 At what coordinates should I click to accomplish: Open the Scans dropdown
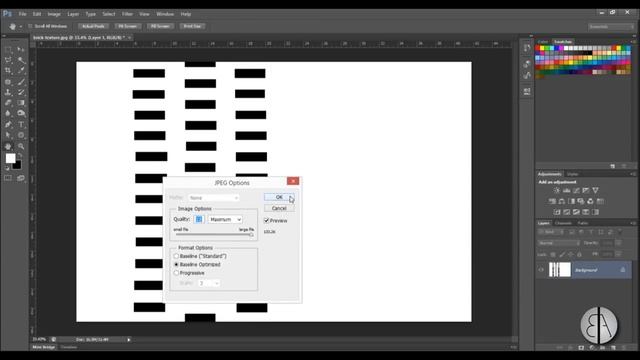pos(209,283)
